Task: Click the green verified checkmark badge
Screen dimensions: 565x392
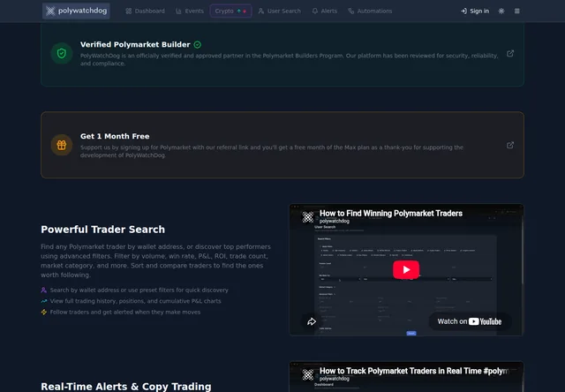Action: pos(198,45)
